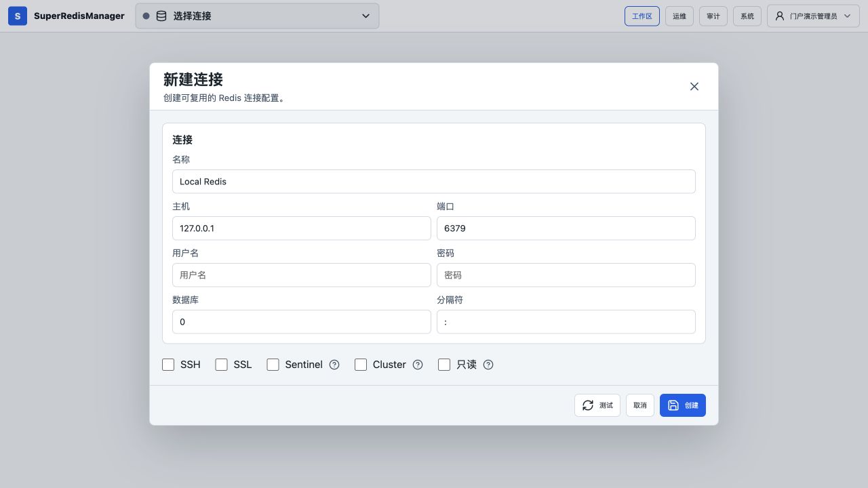Click the 取消 cancel button
Screen dimensions: 868x488
640,405
